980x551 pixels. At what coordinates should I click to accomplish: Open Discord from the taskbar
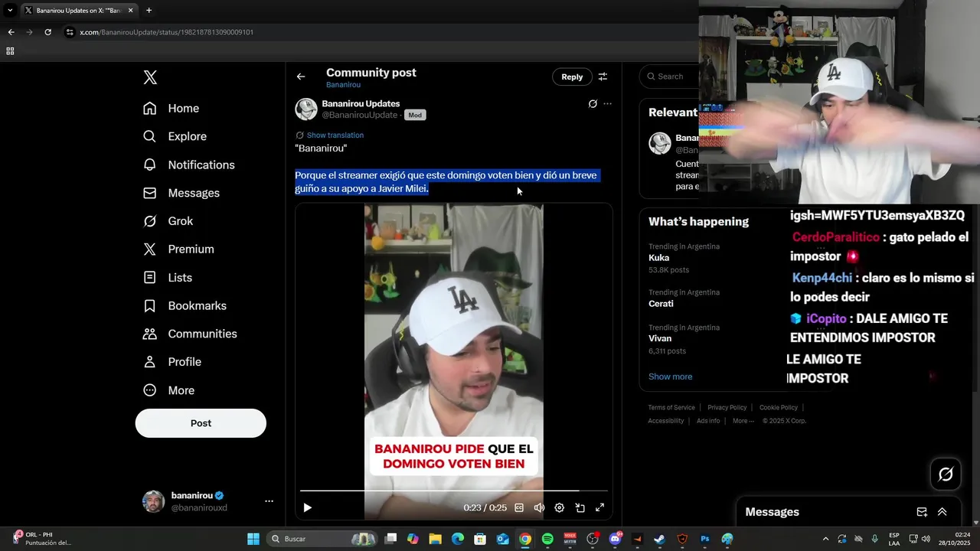click(x=615, y=539)
